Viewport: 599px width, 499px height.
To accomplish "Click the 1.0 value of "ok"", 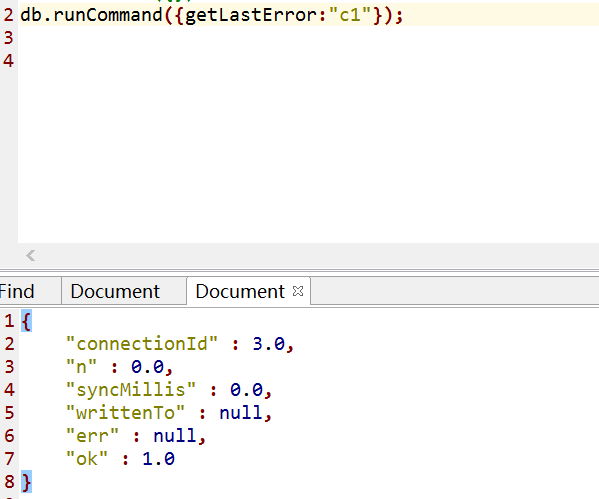I will coord(159,458).
